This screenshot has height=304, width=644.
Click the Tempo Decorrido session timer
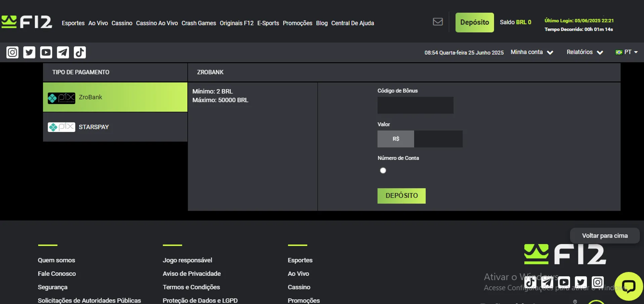click(x=579, y=30)
